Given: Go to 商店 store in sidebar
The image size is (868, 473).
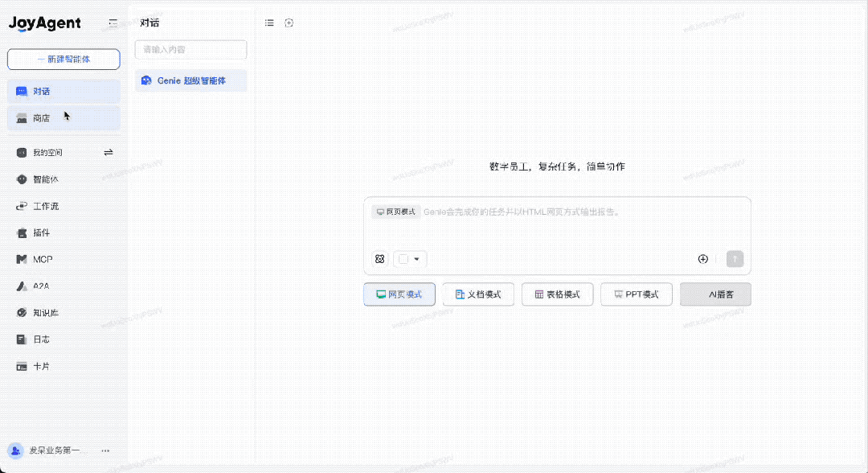Looking at the screenshot, I should tap(41, 118).
